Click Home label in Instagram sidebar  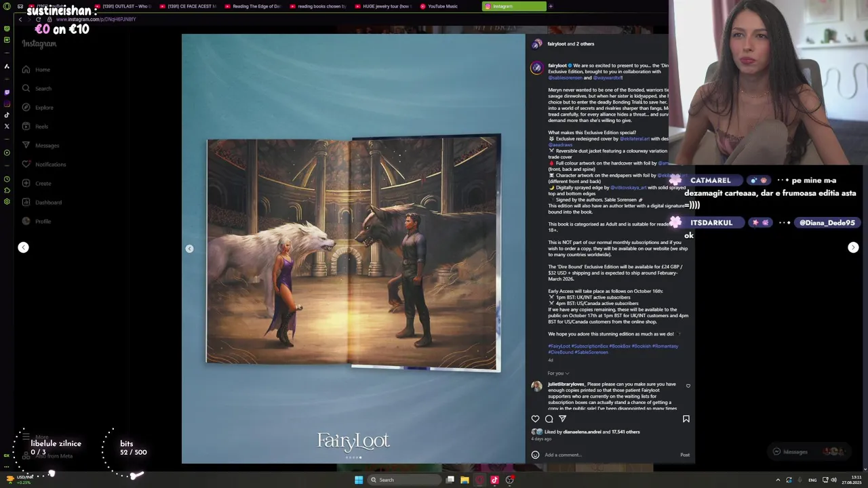click(x=43, y=70)
